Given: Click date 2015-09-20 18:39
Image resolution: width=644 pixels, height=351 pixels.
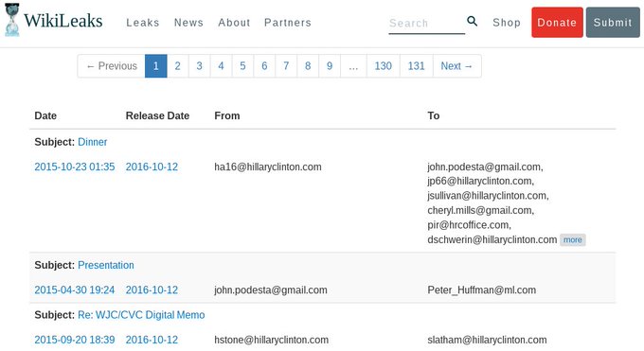Looking at the screenshot, I should (x=75, y=340).
